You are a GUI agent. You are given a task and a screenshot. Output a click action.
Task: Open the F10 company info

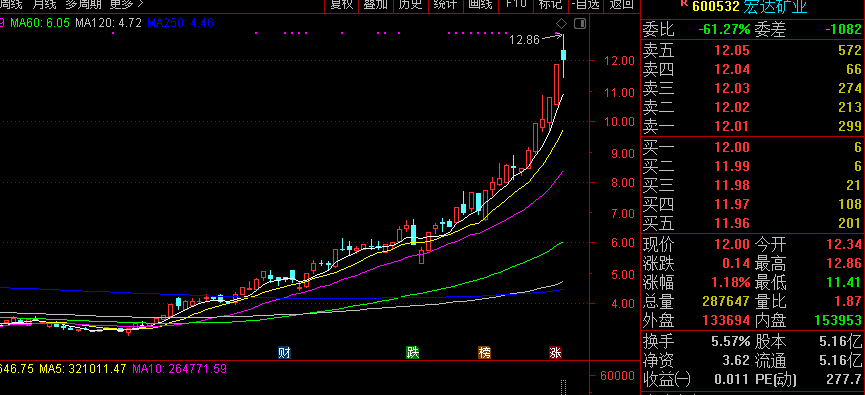(516, 4)
